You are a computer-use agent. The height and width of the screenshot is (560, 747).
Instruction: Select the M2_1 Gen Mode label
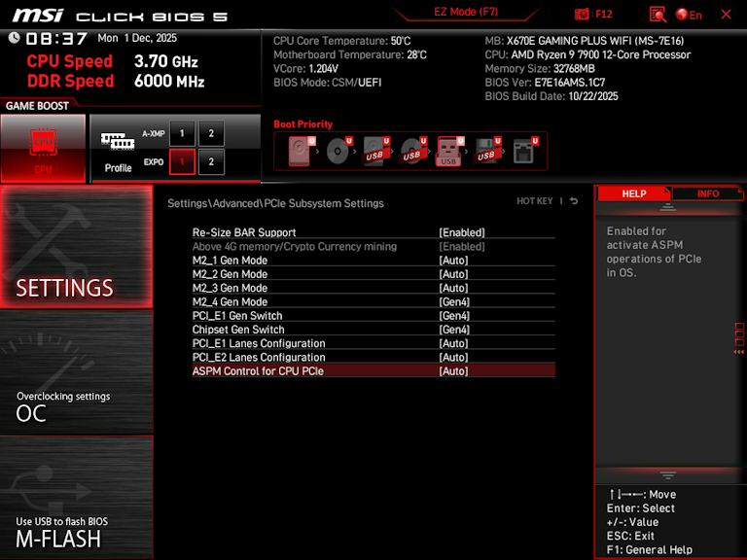coord(230,261)
